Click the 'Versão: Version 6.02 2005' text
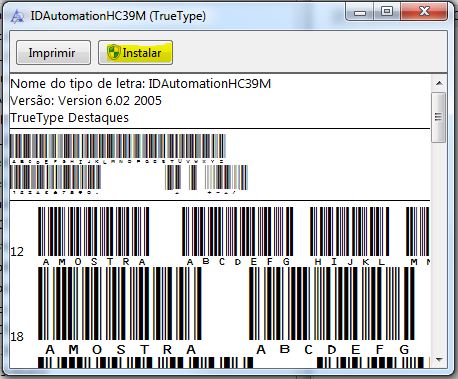458x379 pixels. click(x=86, y=101)
